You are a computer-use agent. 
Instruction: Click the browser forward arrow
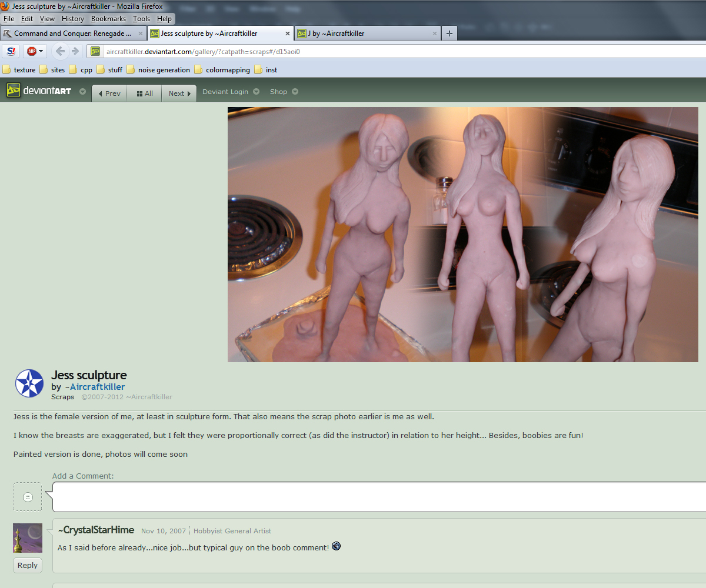pos(75,51)
